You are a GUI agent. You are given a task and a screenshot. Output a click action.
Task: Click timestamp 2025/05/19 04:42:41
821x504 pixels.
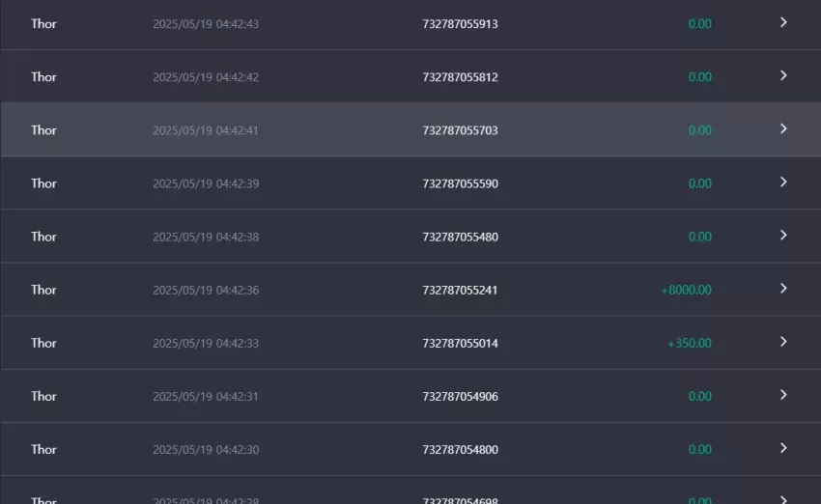(206, 130)
